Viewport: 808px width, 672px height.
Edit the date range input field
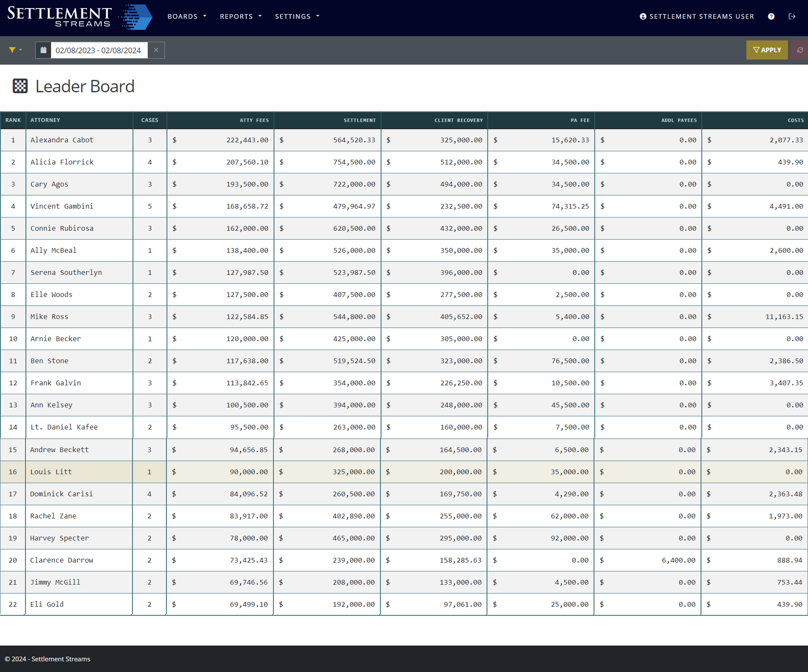click(99, 50)
